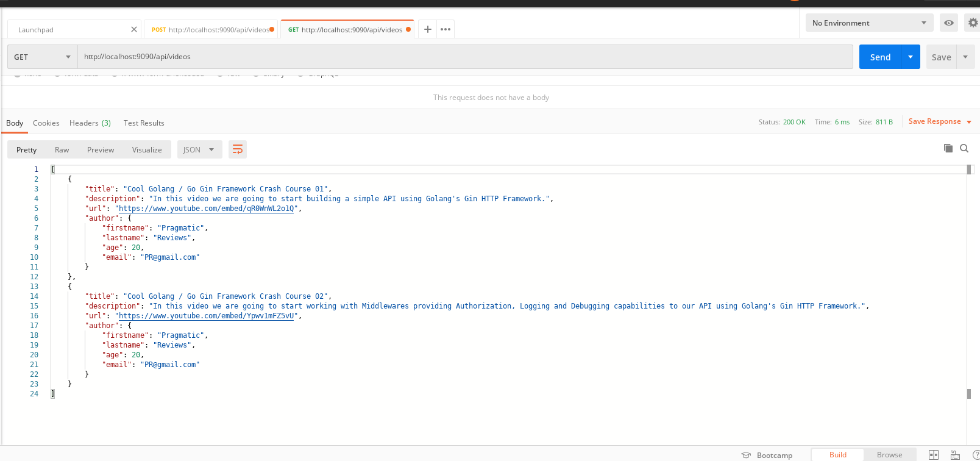The width and height of the screenshot is (980, 461).
Task: Open Bootcamp from status bar
Action: coord(767,455)
